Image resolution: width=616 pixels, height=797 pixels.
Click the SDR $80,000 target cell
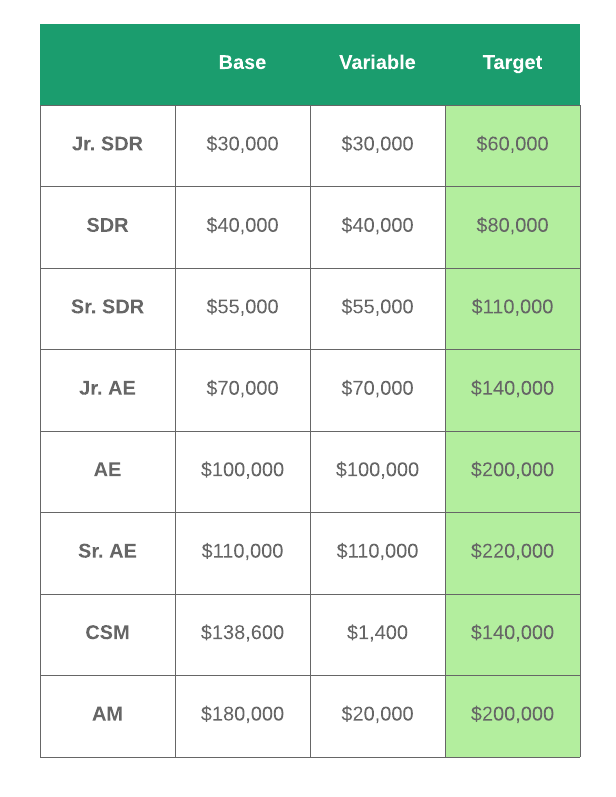click(x=512, y=226)
